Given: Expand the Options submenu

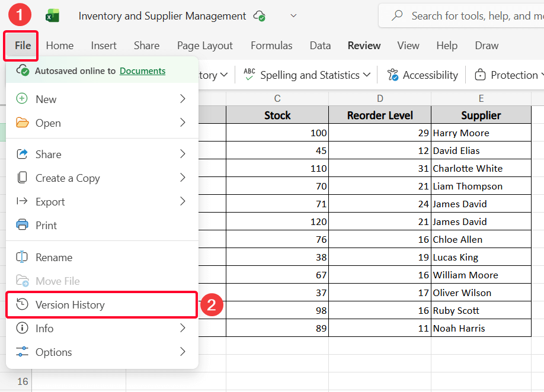Looking at the screenshot, I should tap(54, 352).
